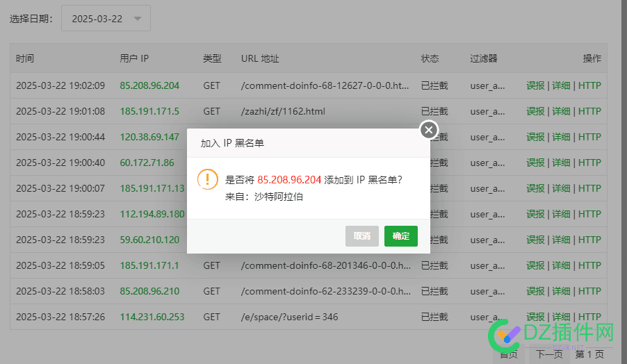Open the 2025-03-22 date dropdown
Screen dimensions: 627x364
point(106,18)
